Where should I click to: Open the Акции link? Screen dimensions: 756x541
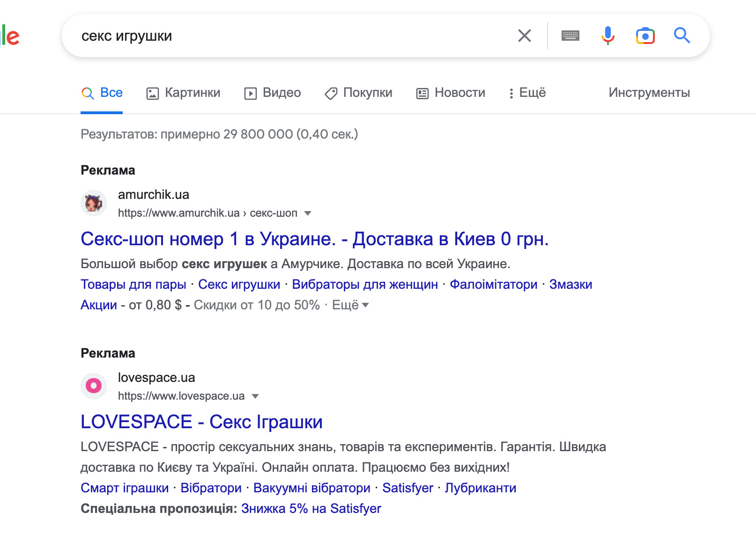(x=99, y=305)
